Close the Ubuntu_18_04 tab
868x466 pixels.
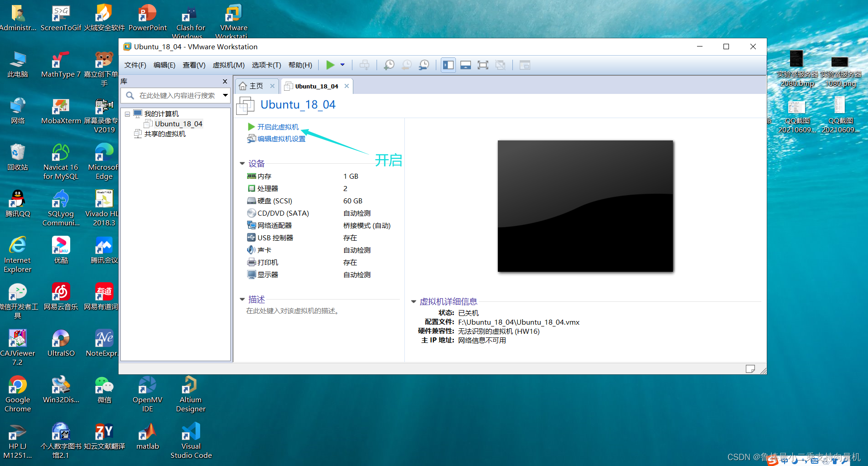click(x=346, y=86)
